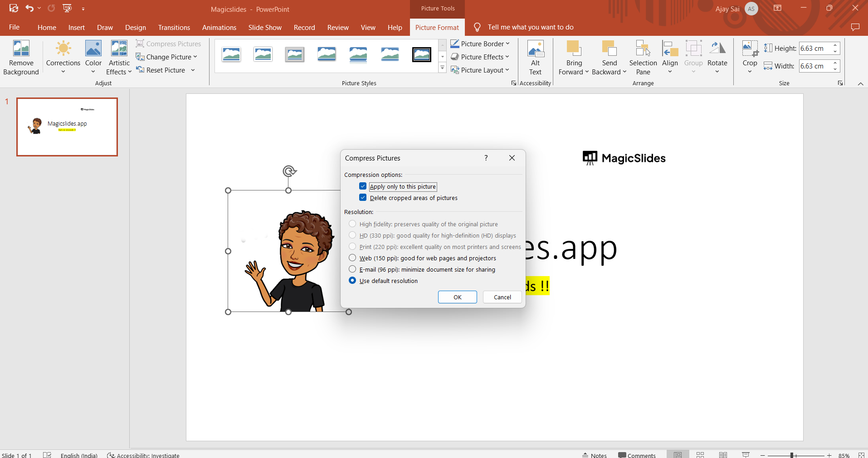
Task: Open the Picture Effects dropdown
Action: (480, 57)
